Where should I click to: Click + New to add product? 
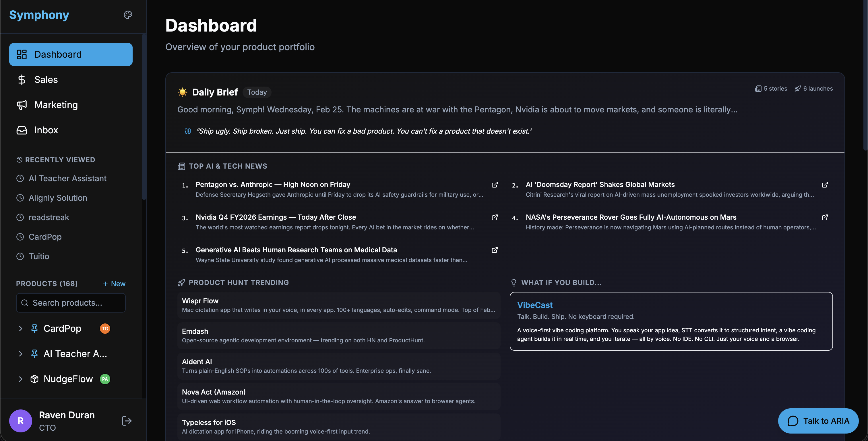click(114, 284)
